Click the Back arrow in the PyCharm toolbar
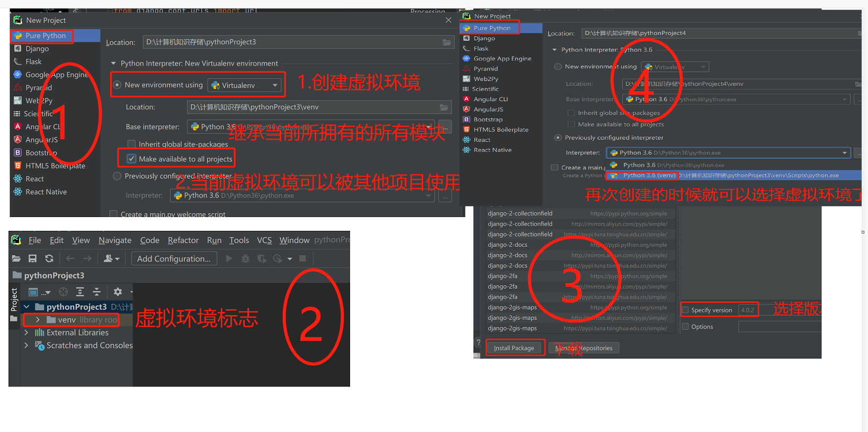This screenshot has width=868, height=432. (70, 258)
